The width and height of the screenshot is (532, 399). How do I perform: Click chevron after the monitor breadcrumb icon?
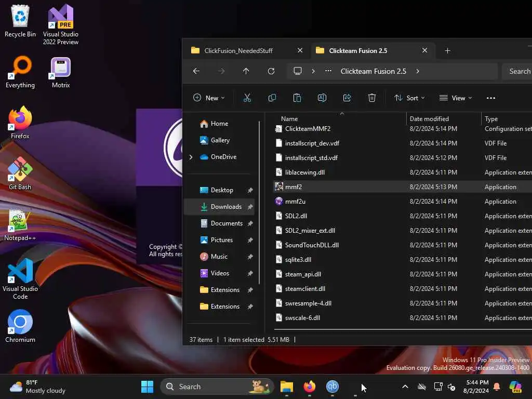313,71
